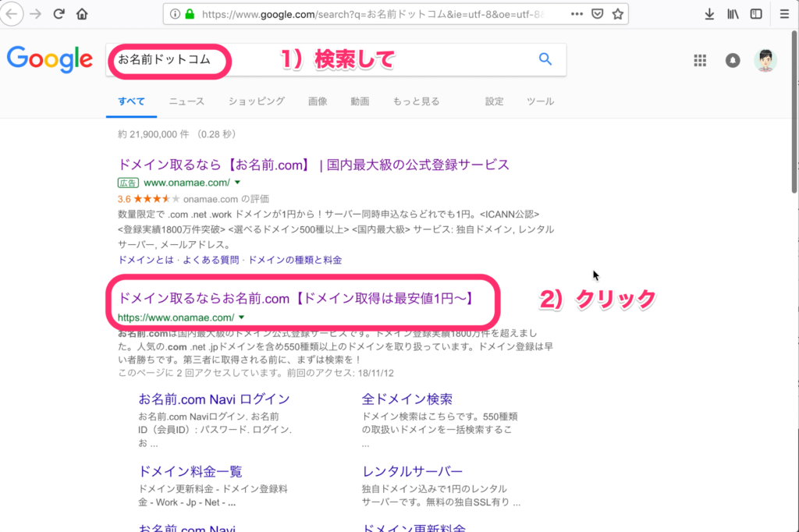Open the お名前.com Navi ログイン link
This screenshot has height=532, width=799.
215,399
